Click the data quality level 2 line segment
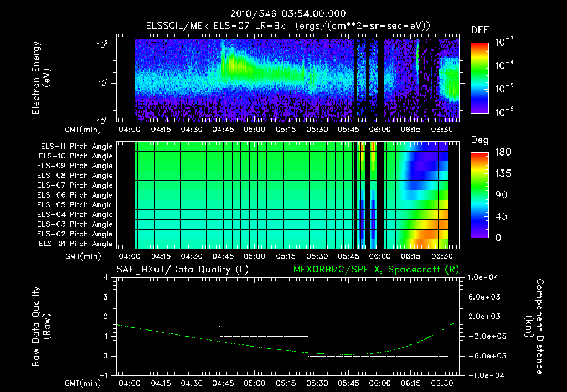This screenshot has width=567, height=392. (x=173, y=317)
